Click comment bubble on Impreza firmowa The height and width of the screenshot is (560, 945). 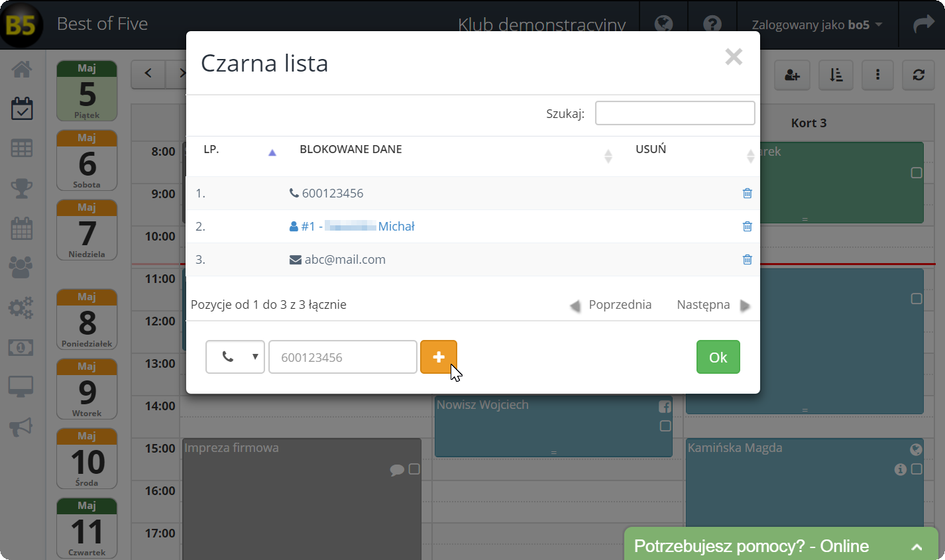tap(397, 470)
